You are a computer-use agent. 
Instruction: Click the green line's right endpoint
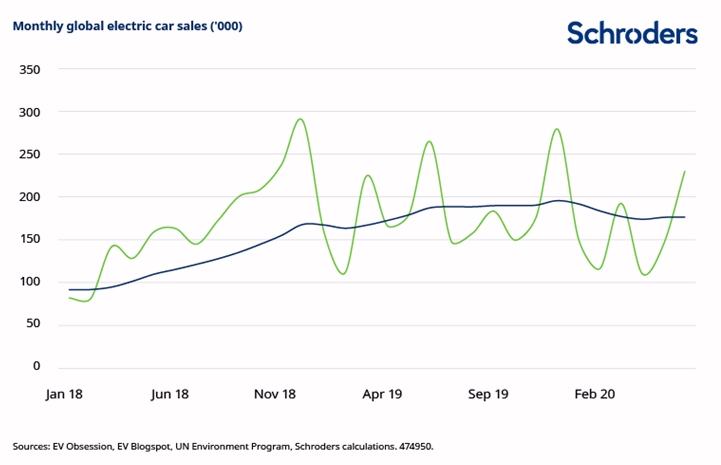click(685, 172)
